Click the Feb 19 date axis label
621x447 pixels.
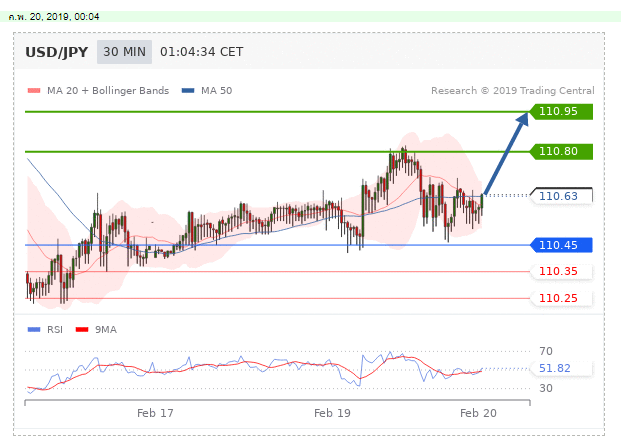(332, 413)
